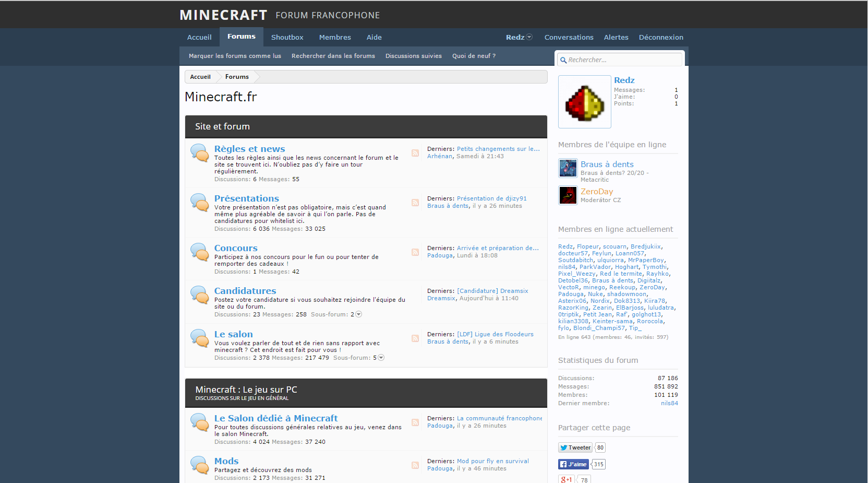This screenshot has width=868, height=483.
Task: Open the Mods forum link
Action: click(x=226, y=461)
